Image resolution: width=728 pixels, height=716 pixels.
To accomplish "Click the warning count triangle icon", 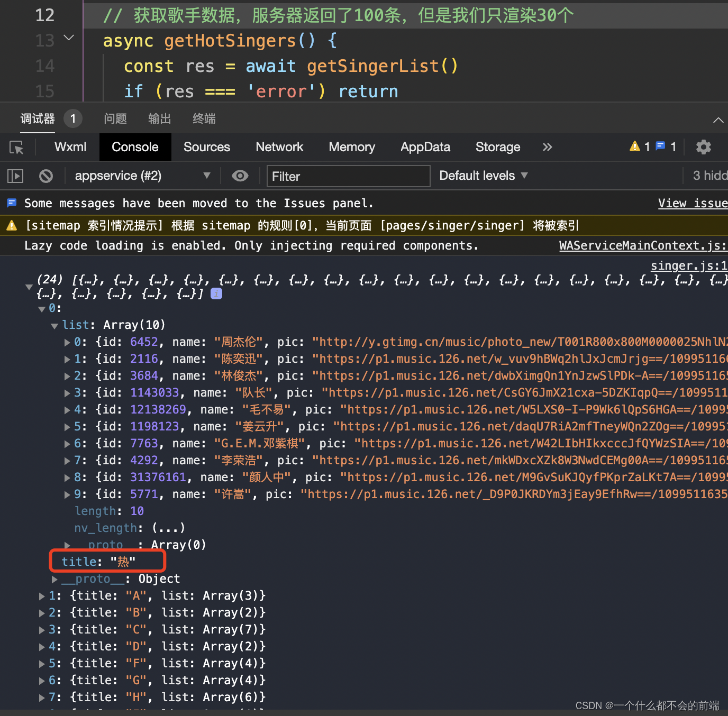I will (x=635, y=146).
